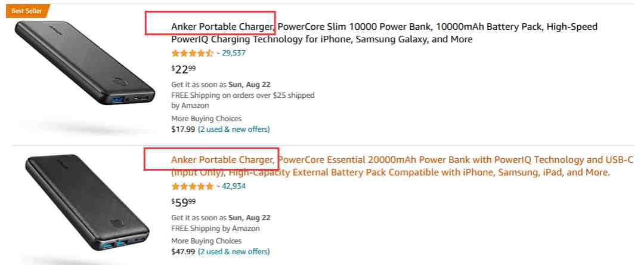Viewport: 644px width, 265px height.
Task: Expand the rating popover arrow beside 29,537
Action: point(218,53)
